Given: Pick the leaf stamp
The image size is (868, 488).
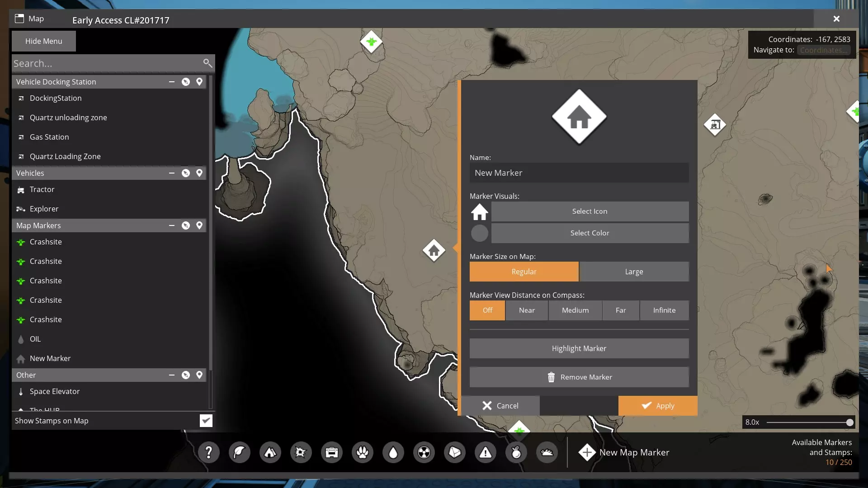Looking at the screenshot, I should (240, 452).
